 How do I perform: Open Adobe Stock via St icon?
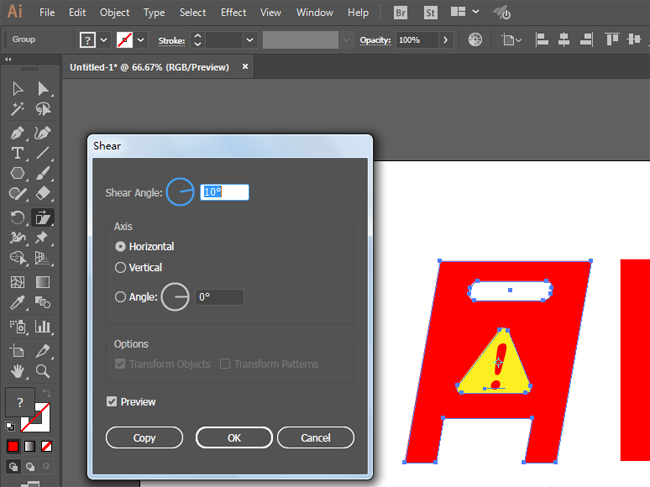pos(430,13)
